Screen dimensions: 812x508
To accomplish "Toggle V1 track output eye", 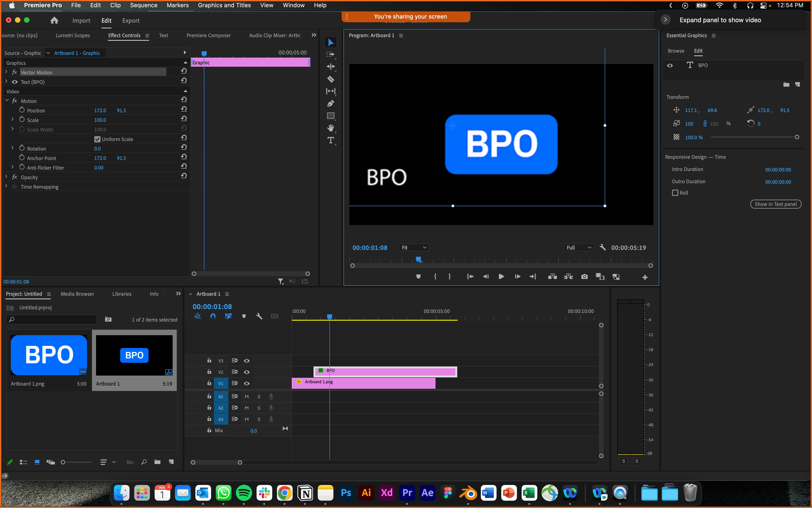I will (247, 383).
